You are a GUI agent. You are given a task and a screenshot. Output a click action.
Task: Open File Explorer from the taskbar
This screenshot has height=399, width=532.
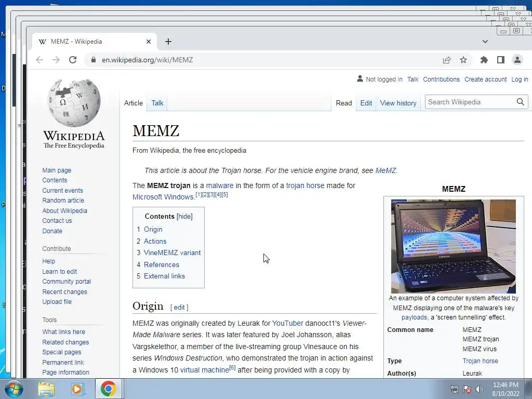pyautogui.click(x=46, y=389)
